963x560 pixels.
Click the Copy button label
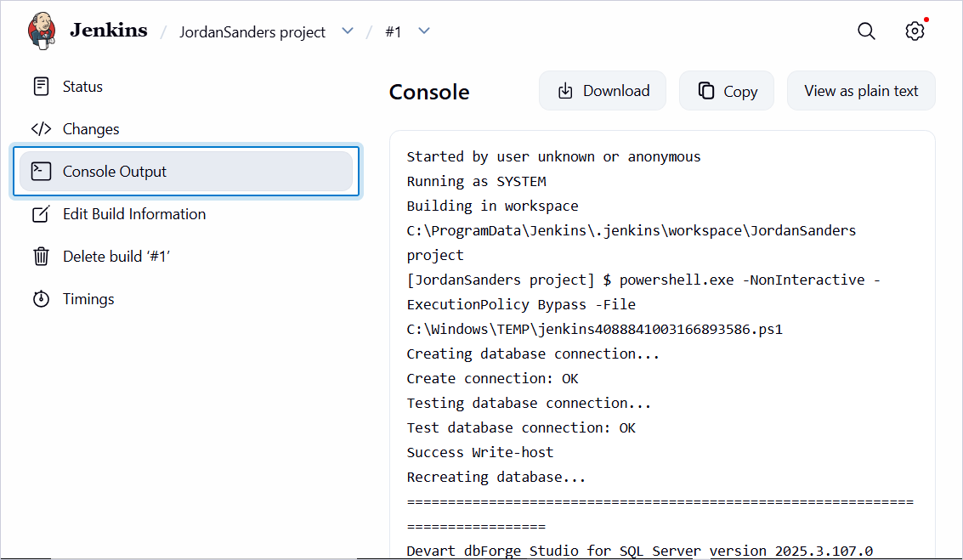740,92
